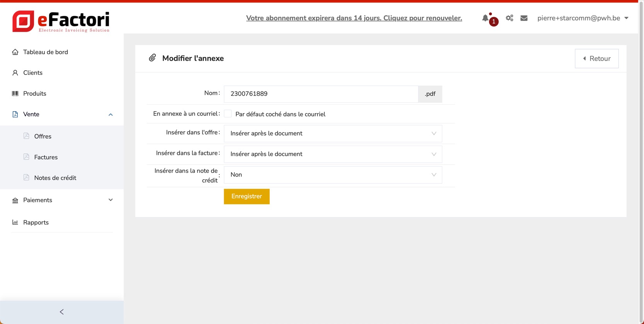Open 'Insérer dans l'offre' dropdown
This screenshot has width=644, height=324.
(x=333, y=134)
